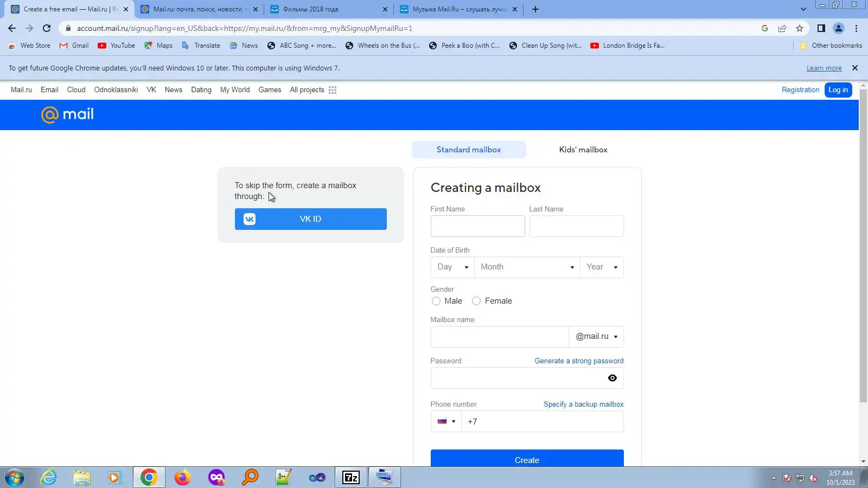This screenshot has width=868, height=488.
Task: Open 7-Zip from the taskbar
Action: pyautogui.click(x=351, y=478)
